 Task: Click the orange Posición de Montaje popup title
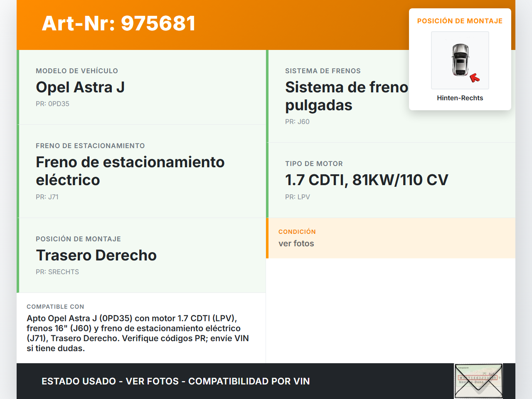tap(460, 21)
